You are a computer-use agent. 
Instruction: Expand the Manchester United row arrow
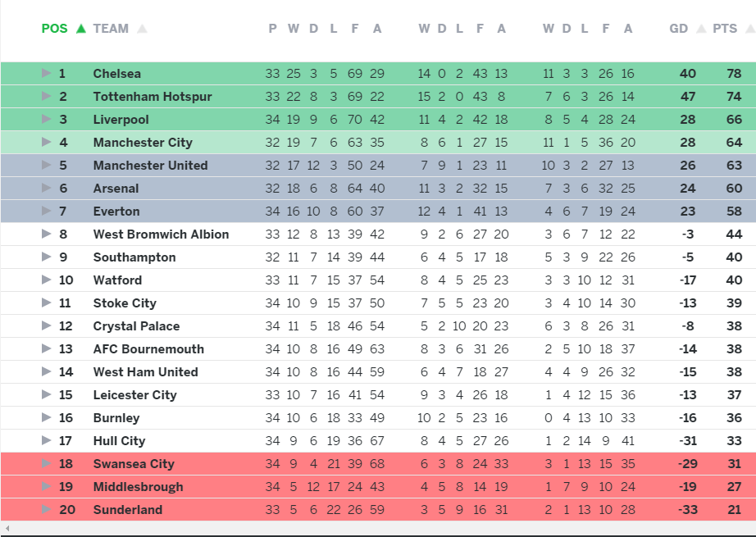pyautogui.click(x=47, y=166)
